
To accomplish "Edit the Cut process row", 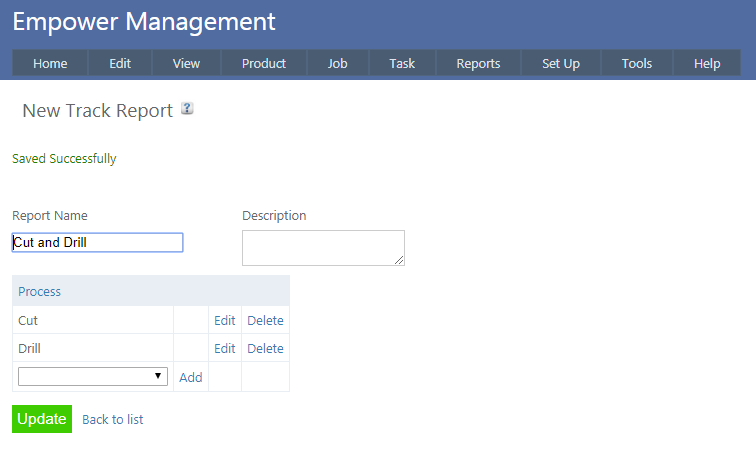I will click(225, 321).
